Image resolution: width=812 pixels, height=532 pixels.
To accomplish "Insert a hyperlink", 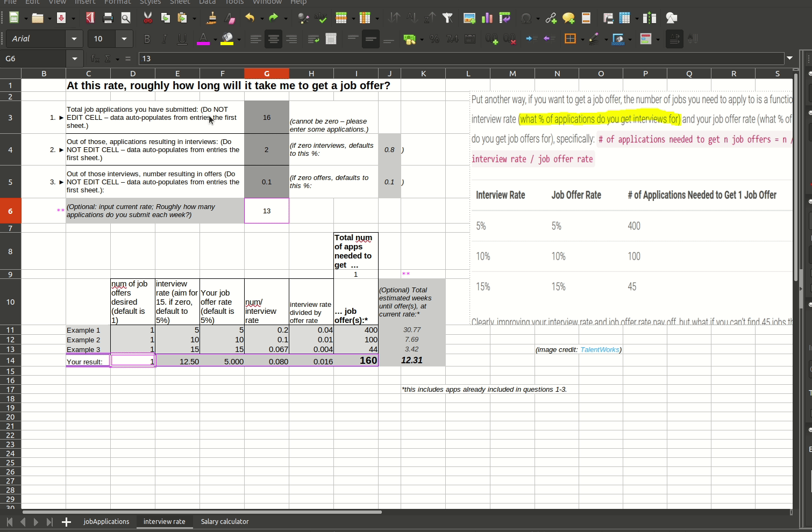I will 551,18.
